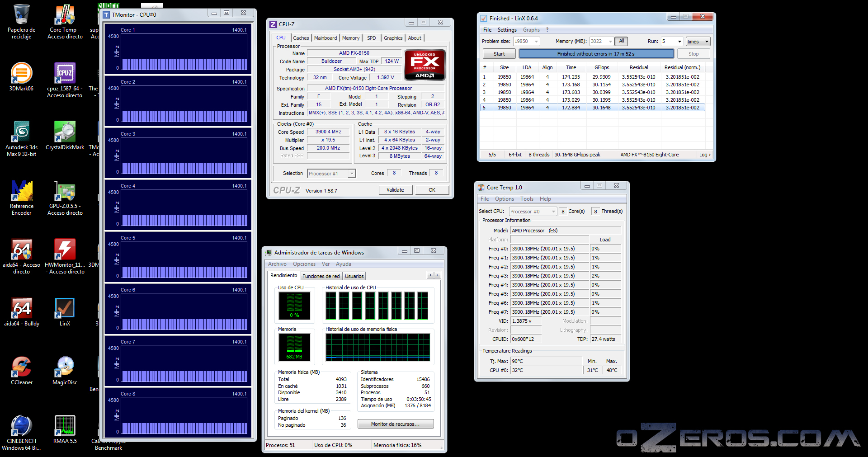Image resolution: width=868 pixels, height=457 pixels.
Task: Launch the 3DMark06 desktop icon
Action: (21, 77)
